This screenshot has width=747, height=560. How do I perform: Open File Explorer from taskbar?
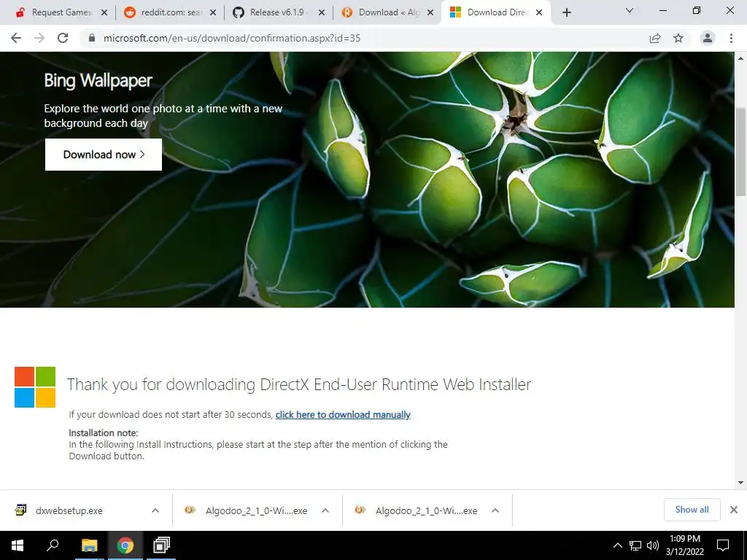(x=89, y=545)
